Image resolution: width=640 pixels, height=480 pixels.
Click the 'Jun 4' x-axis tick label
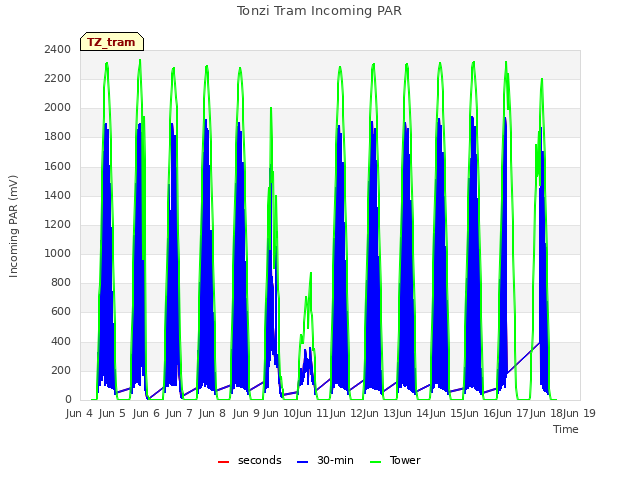tap(79, 413)
